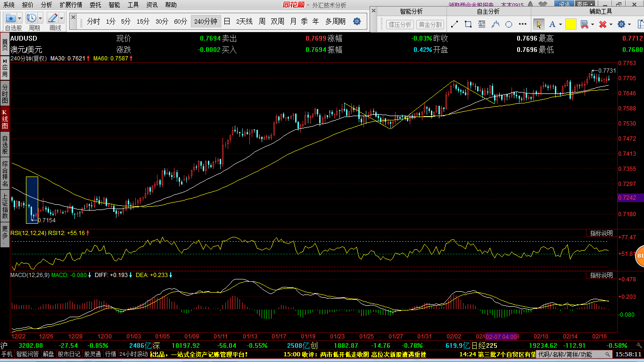Select the 首页 sidebar tab
This screenshot has height=362, width=644.
tap(5, 45)
